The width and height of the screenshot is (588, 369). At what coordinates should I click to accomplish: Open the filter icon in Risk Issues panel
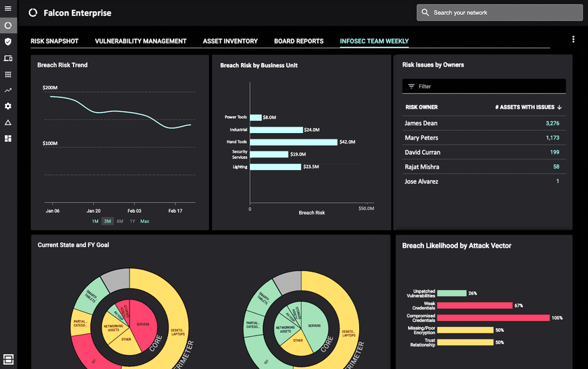tap(412, 86)
